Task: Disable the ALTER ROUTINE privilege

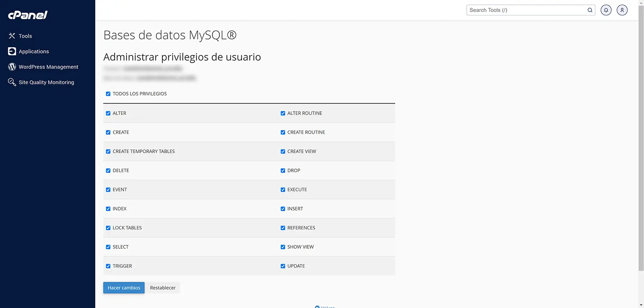Action: [283, 113]
